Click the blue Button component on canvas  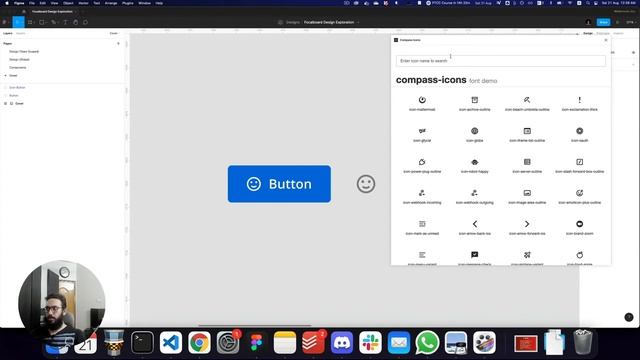click(x=279, y=184)
